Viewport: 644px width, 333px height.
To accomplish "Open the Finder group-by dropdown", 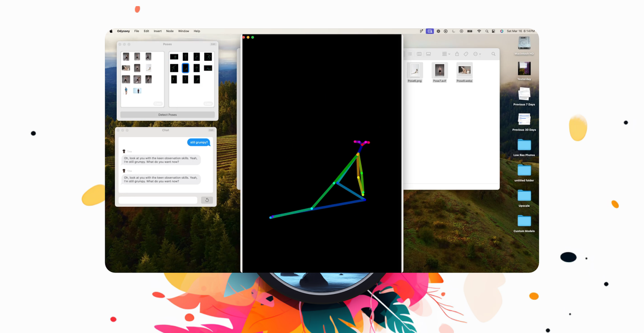I will click(x=446, y=54).
